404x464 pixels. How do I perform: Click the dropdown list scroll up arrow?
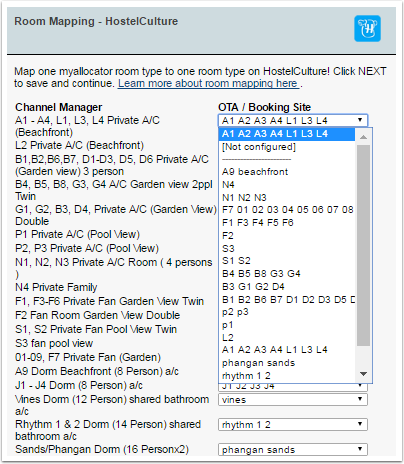[x=363, y=137]
